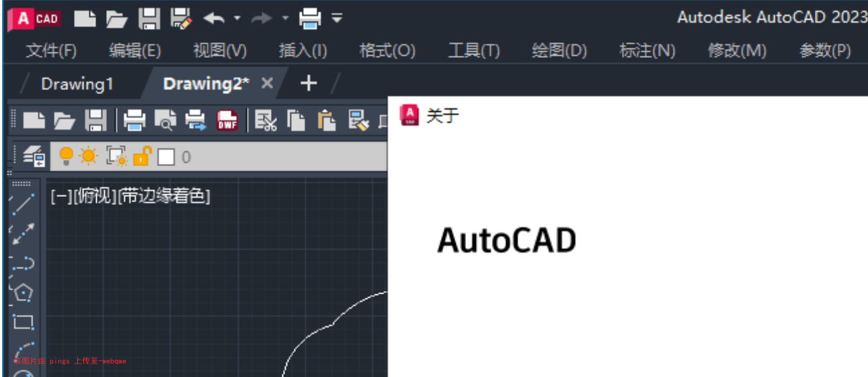Screen dimensions: 868x377
Task: Open the AutoCAD application menu logo
Action: 34,18
